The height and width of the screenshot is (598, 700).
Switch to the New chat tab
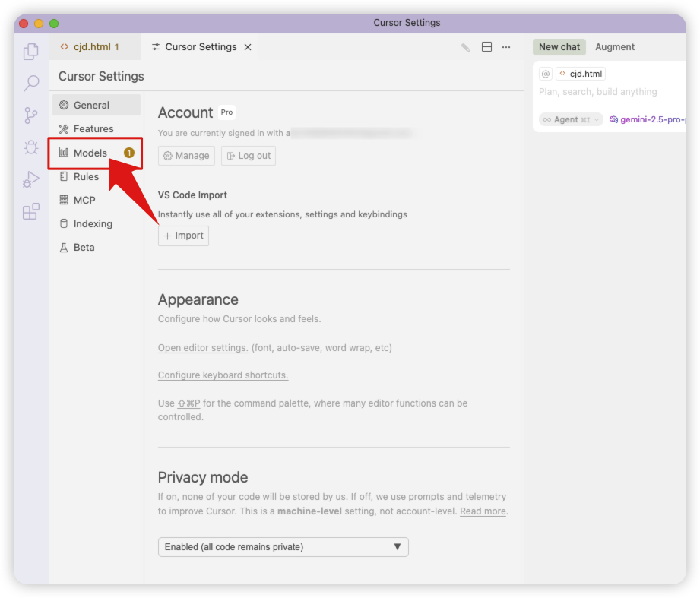pyautogui.click(x=559, y=47)
